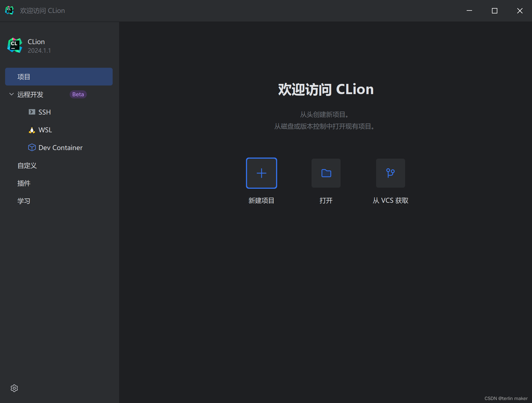Image resolution: width=532 pixels, height=403 pixels.
Task: Click the WSL penguin icon
Action: (32, 130)
